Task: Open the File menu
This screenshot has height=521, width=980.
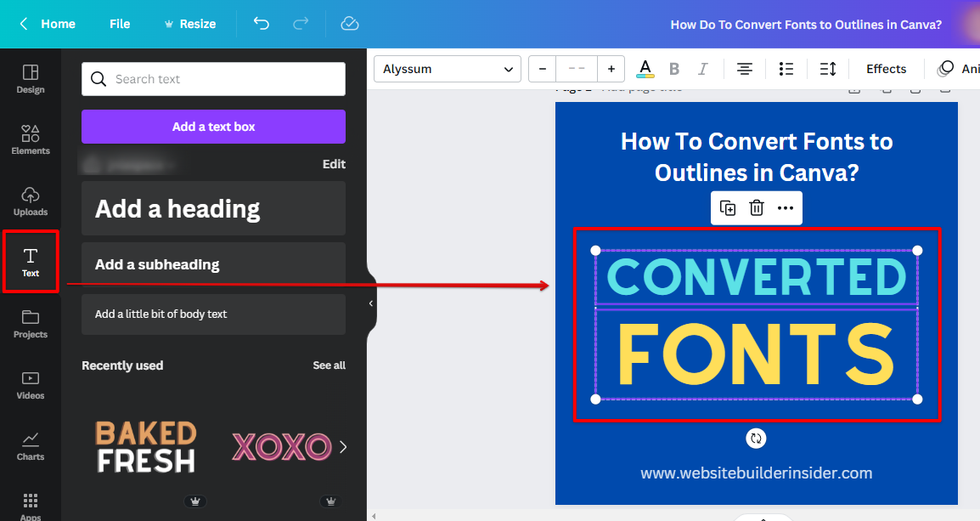Action: [120, 24]
